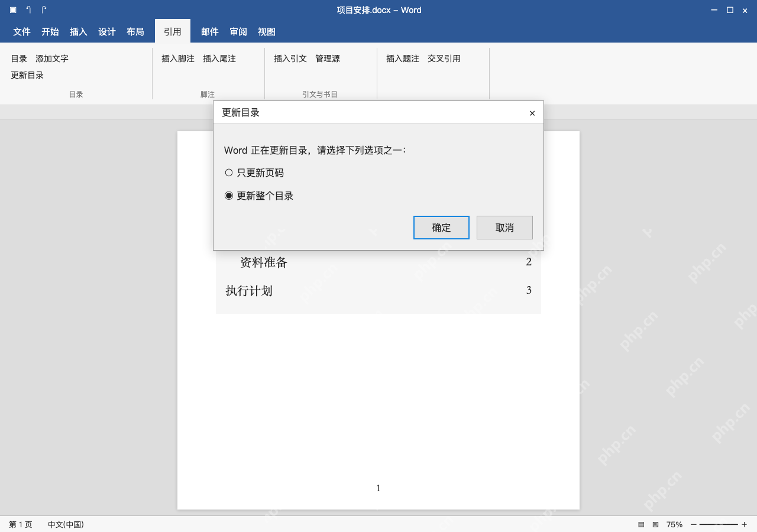Screen dimensions: 757x532
Task: Dismiss the dialog via 取消 button
Action: tap(504, 228)
